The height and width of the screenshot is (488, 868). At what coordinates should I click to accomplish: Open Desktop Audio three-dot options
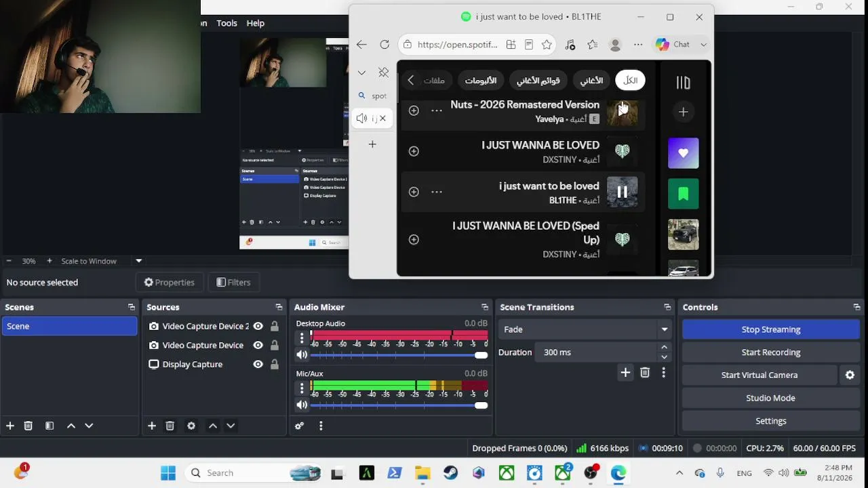[x=302, y=338]
